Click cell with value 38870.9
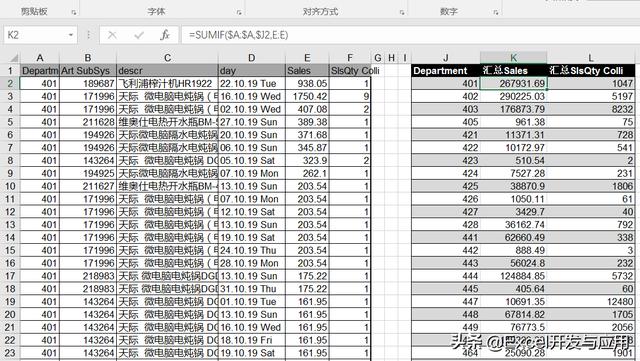 click(513, 186)
